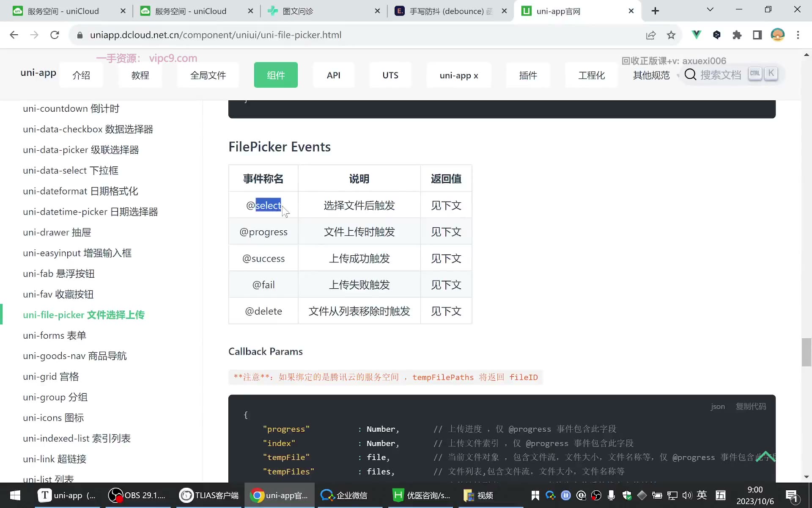Click the browser forward arrow
812x508 pixels.
pyautogui.click(x=34, y=35)
